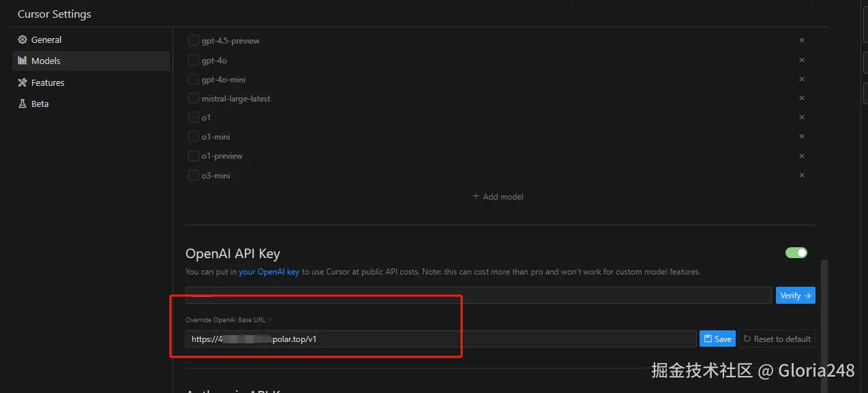The image size is (868, 393).
Task: Click the Cursor Settings title
Action: [55, 14]
